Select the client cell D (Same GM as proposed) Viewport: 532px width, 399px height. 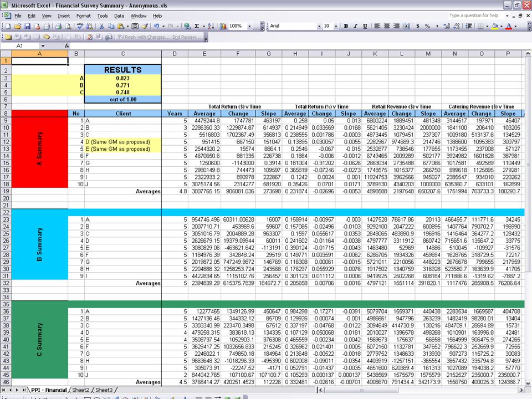pos(123,142)
